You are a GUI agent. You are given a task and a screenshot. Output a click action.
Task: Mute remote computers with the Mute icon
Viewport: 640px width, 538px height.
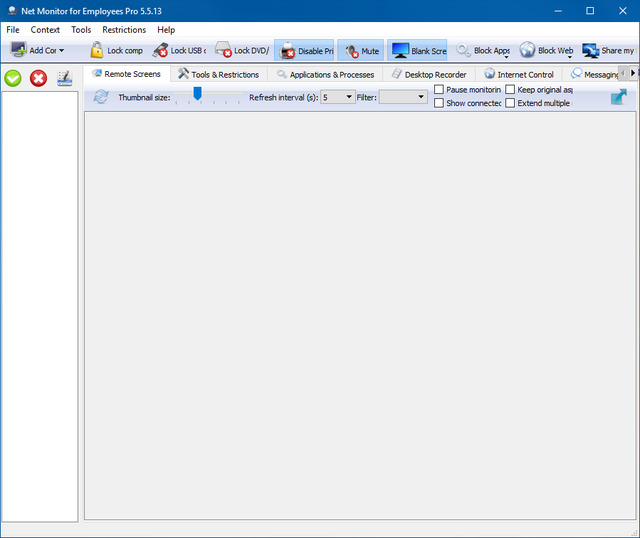[351, 50]
